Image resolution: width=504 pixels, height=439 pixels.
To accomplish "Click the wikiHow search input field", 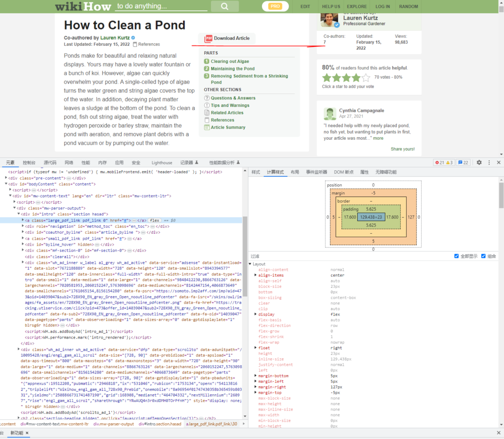I will 161,6.
